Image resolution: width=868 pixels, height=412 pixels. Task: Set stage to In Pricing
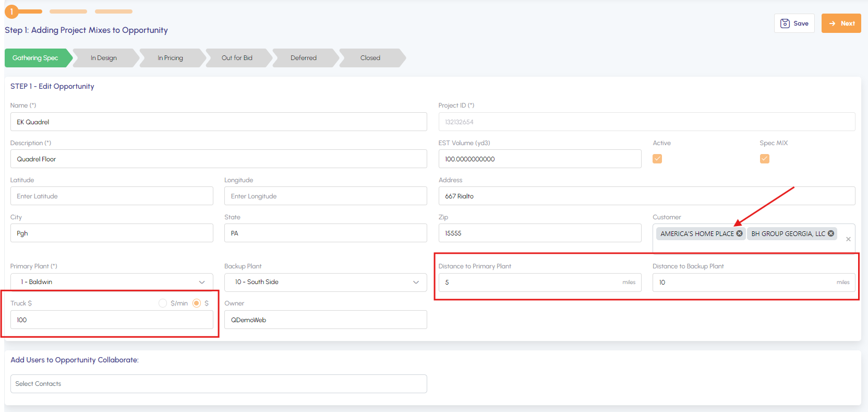171,58
